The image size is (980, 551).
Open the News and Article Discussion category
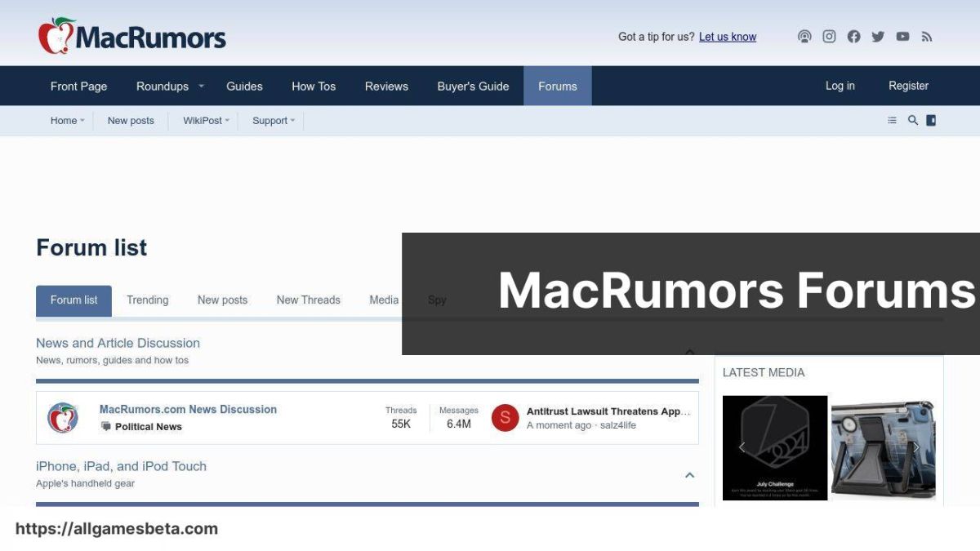[x=118, y=344]
